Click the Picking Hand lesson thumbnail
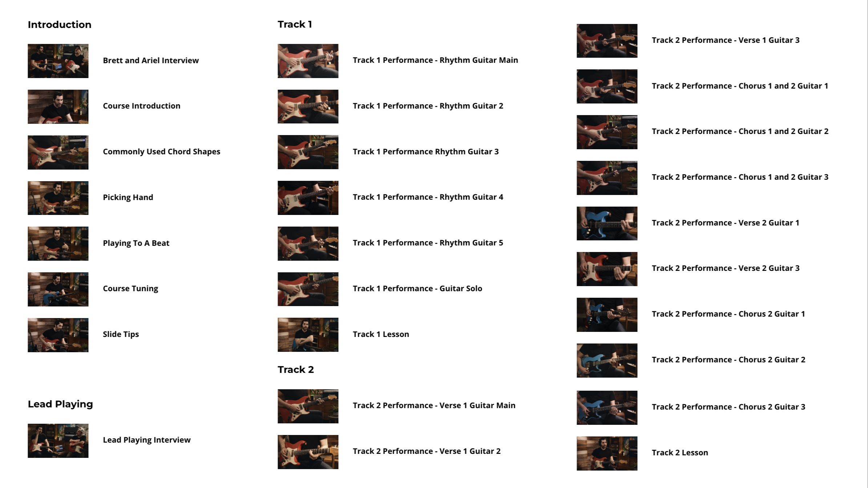 (58, 198)
